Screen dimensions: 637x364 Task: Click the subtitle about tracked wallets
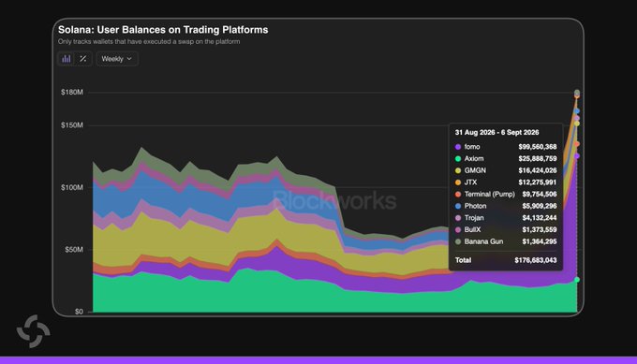pyautogui.click(x=149, y=42)
